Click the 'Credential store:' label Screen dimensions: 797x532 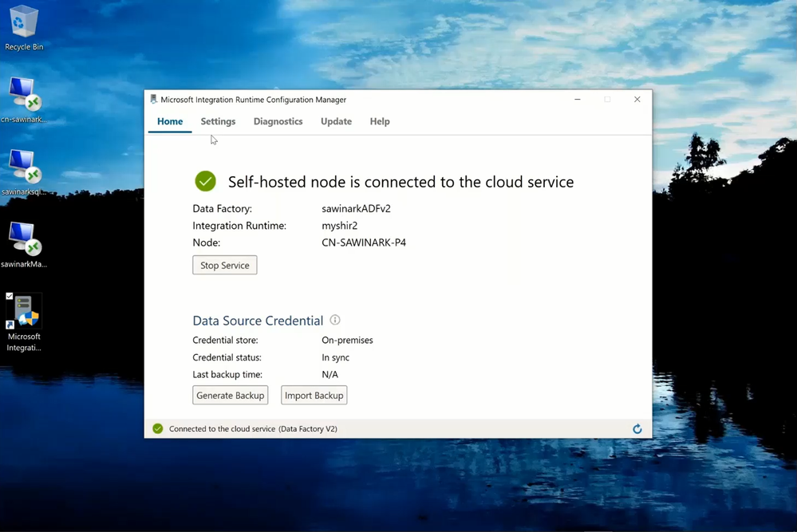coord(225,340)
